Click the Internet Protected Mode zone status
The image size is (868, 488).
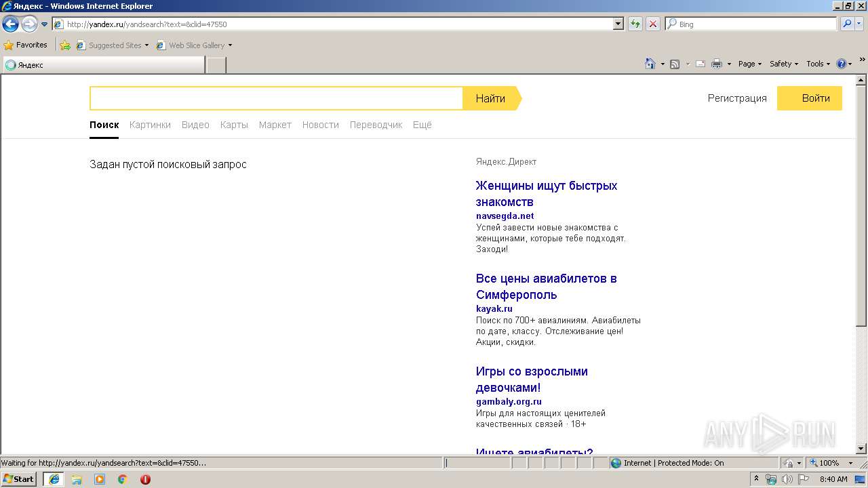[667, 463]
